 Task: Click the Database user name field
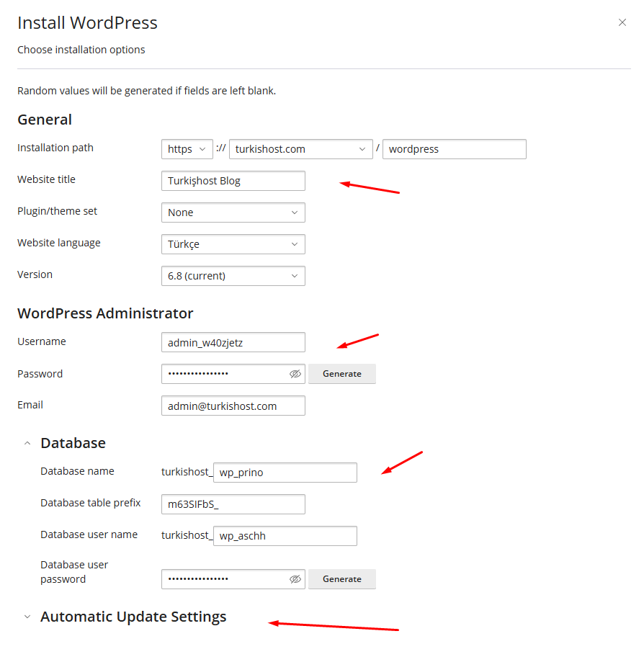tap(285, 536)
